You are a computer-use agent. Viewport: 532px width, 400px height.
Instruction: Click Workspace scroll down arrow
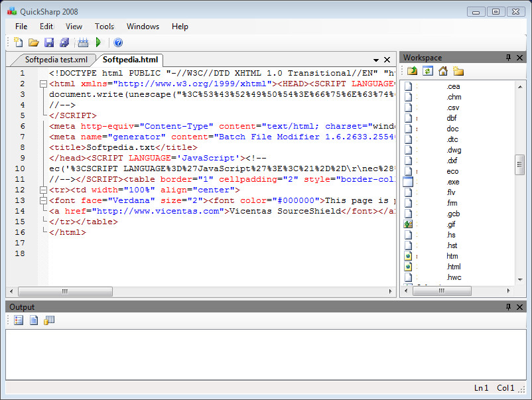click(x=520, y=279)
